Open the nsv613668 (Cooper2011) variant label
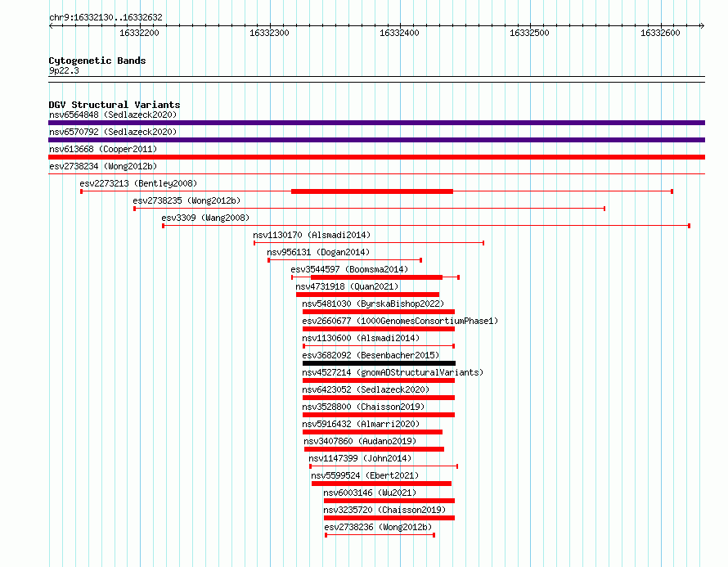Image resolution: width=728 pixels, height=567 pixels. click(x=103, y=149)
